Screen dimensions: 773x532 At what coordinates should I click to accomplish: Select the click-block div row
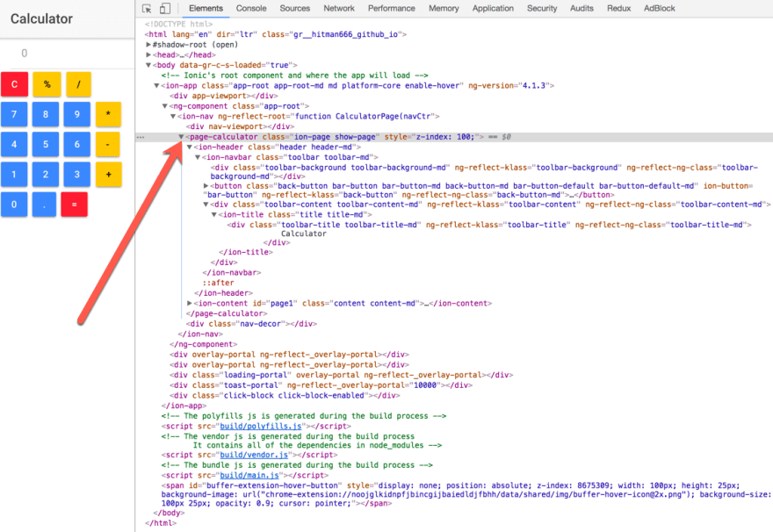pyautogui.click(x=285, y=396)
